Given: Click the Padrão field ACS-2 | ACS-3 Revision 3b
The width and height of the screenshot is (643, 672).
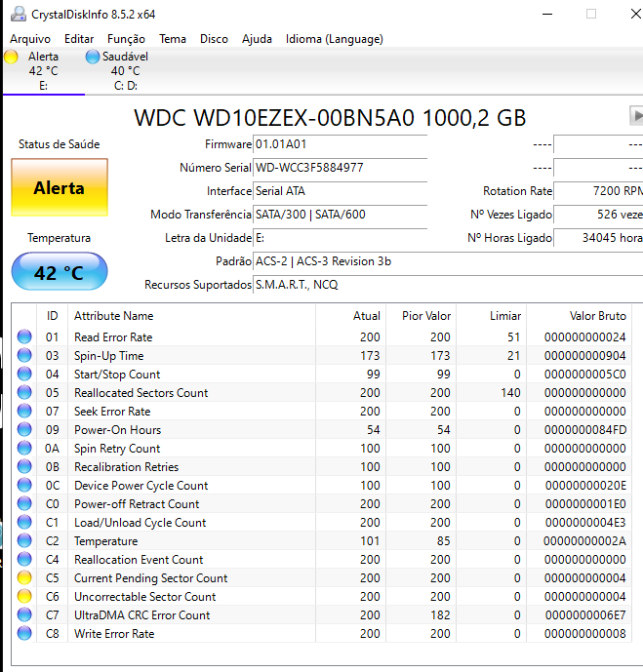Looking at the screenshot, I should [448, 261].
